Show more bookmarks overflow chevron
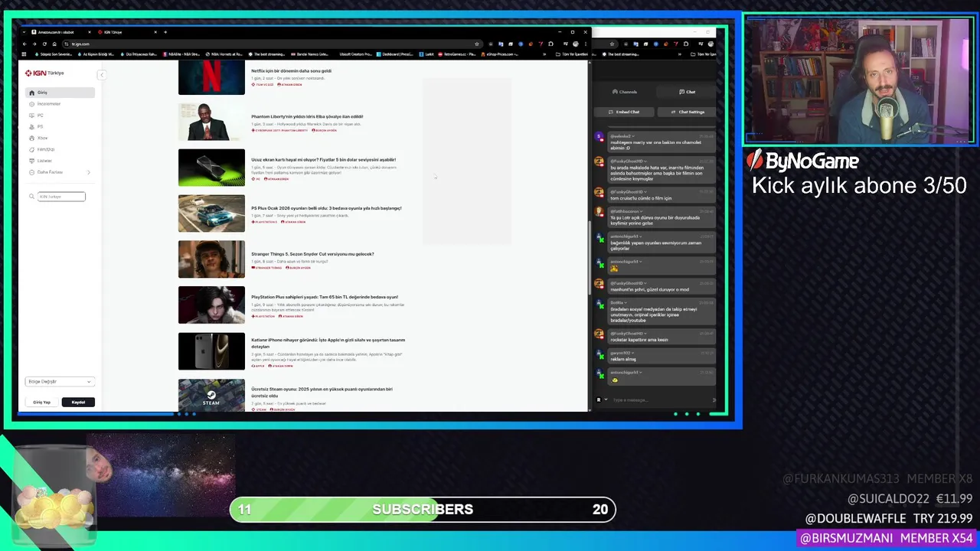This screenshot has width=980, height=551. (545, 54)
